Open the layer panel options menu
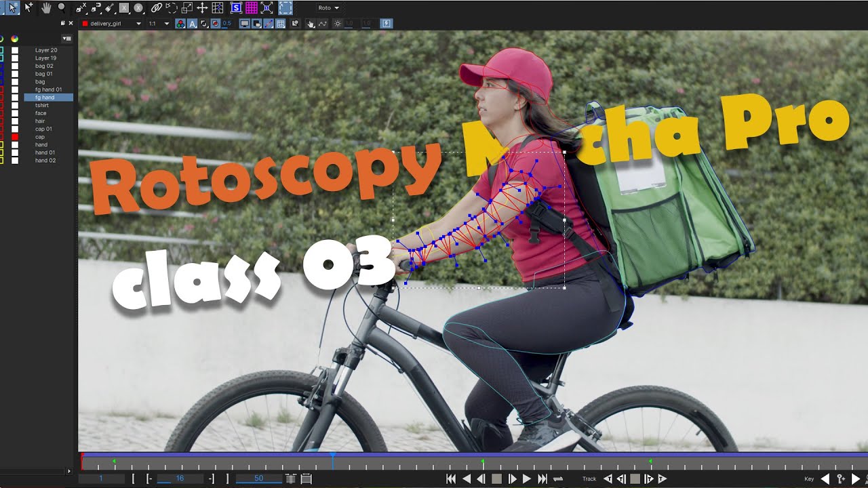Image resolution: width=868 pixels, height=488 pixels. point(67,39)
